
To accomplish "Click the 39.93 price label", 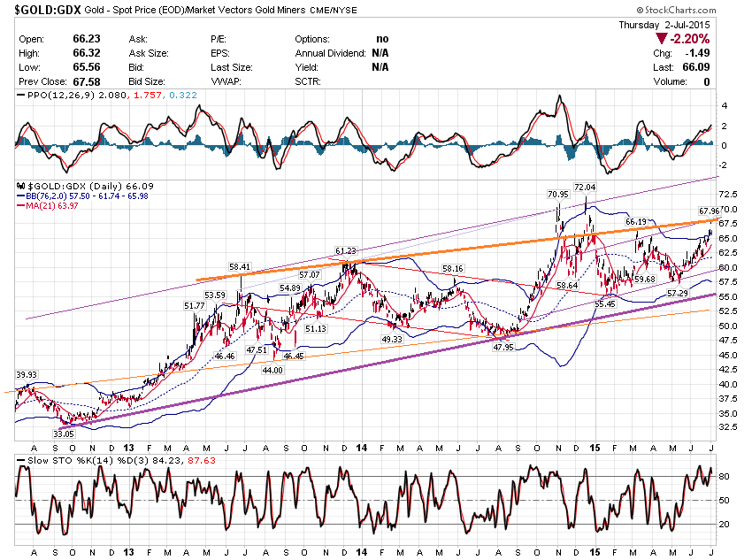I will [27, 374].
